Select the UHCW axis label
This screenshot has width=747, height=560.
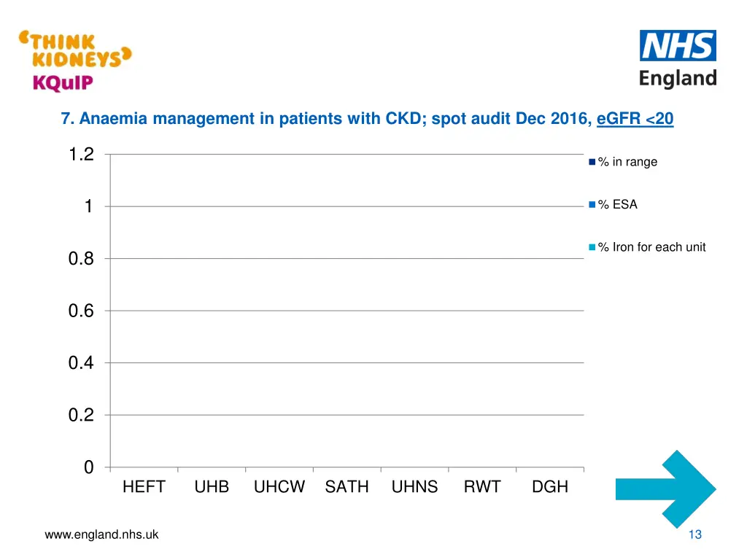click(x=279, y=487)
